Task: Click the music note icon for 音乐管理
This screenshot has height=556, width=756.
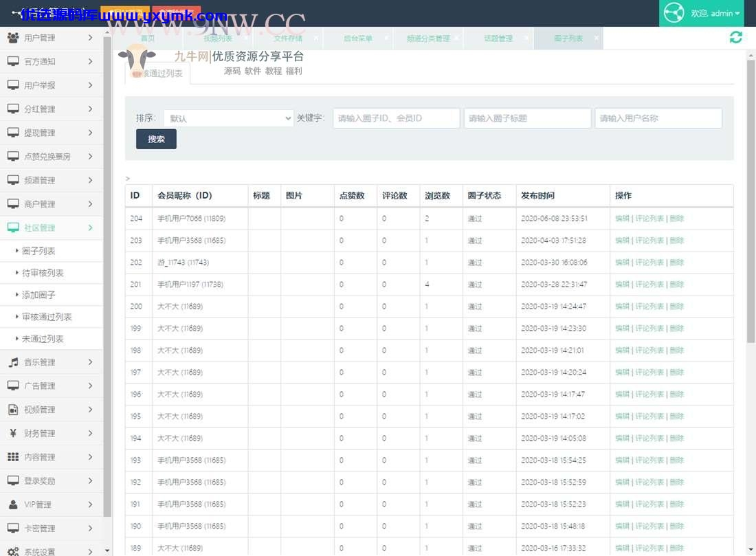Action: coord(13,362)
